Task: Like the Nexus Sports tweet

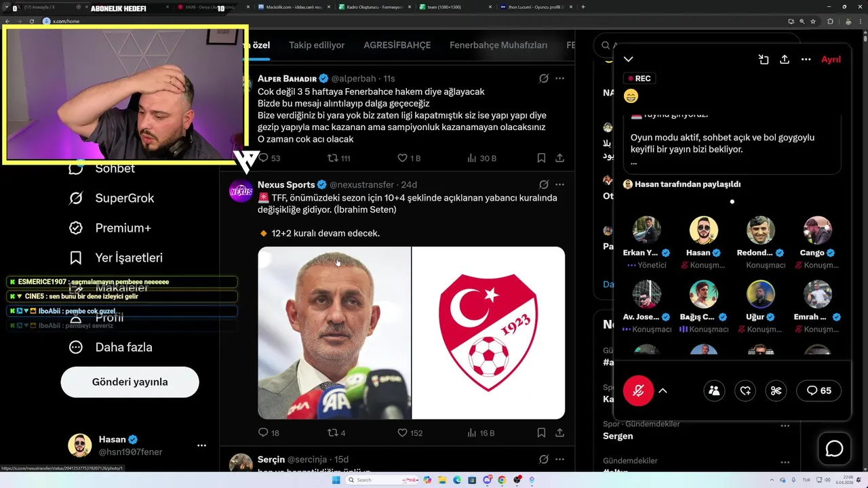Action: [402, 432]
